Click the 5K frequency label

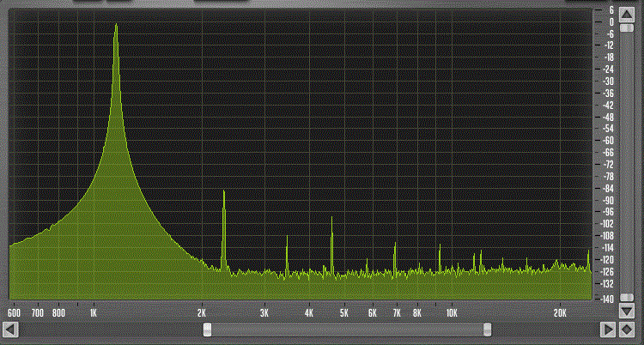[x=344, y=313]
